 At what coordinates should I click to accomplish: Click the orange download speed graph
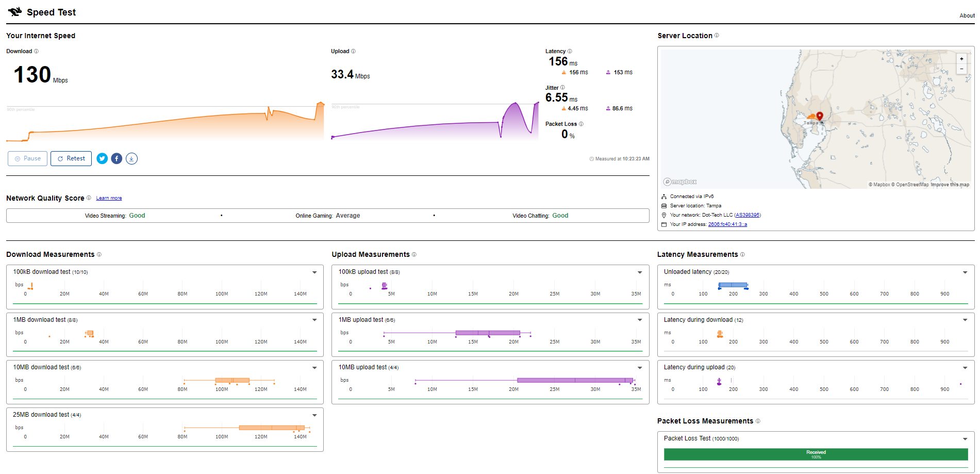[x=165, y=122]
